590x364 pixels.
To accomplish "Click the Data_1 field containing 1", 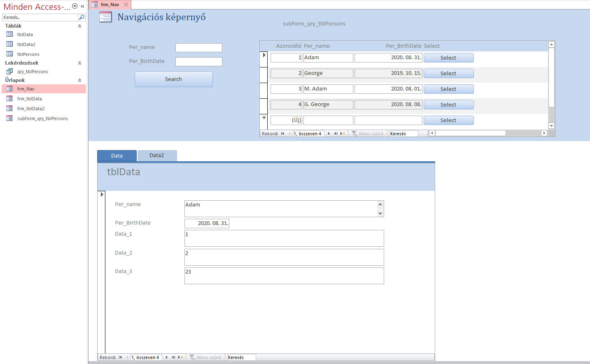I will click(x=284, y=238).
